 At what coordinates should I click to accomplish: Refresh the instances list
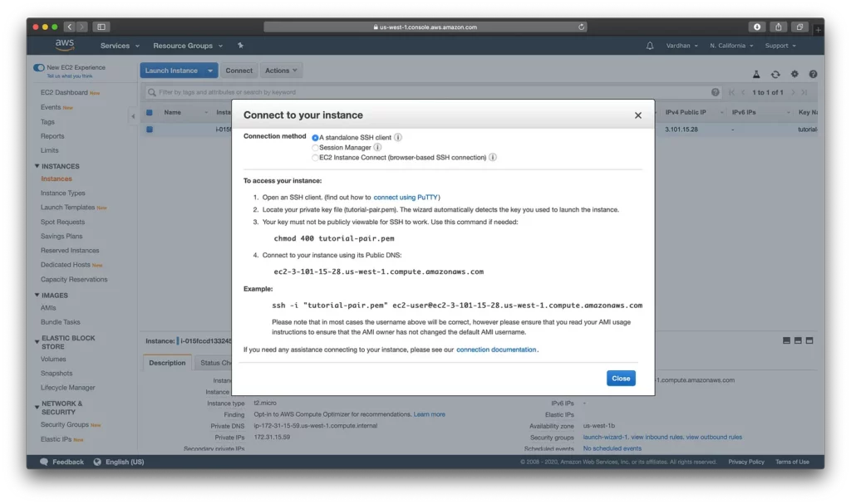pyautogui.click(x=775, y=75)
